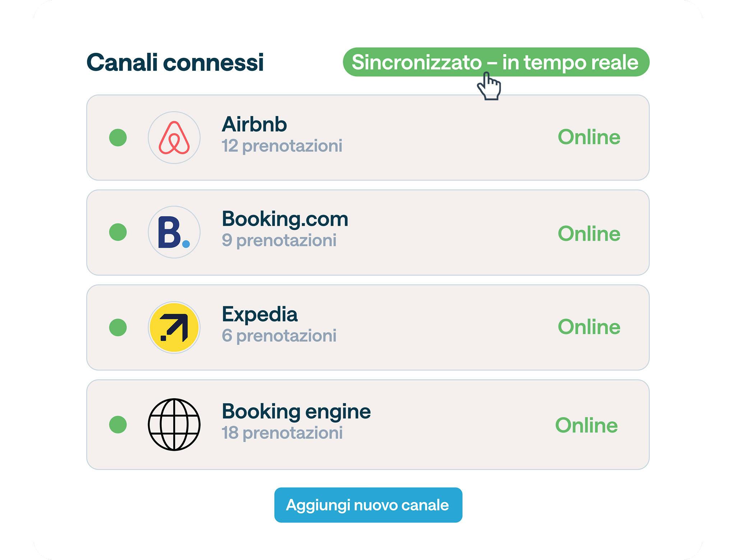The image size is (736, 560).
Task: Click the Booking.com logo icon
Action: [174, 232]
